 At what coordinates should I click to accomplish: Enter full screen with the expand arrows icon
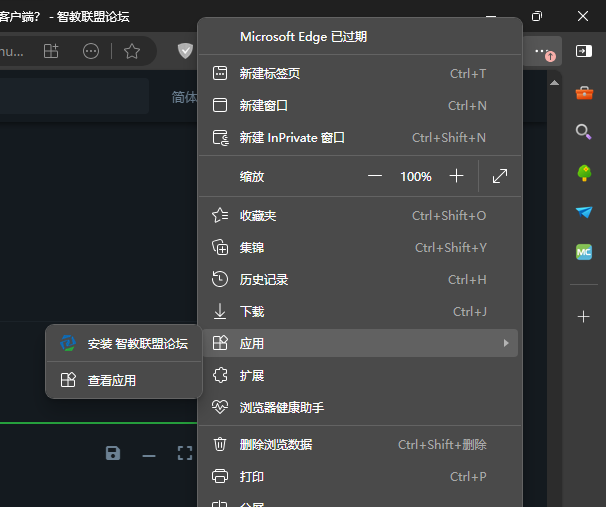tap(500, 176)
